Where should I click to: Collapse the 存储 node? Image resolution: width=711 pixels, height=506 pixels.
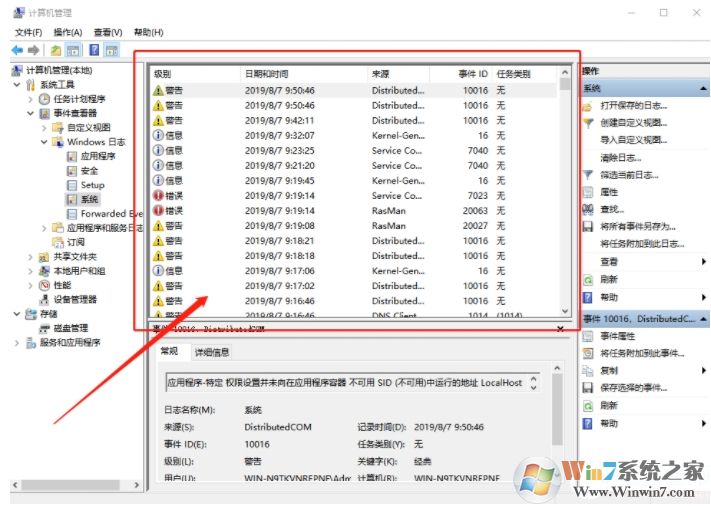tap(17, 314)
